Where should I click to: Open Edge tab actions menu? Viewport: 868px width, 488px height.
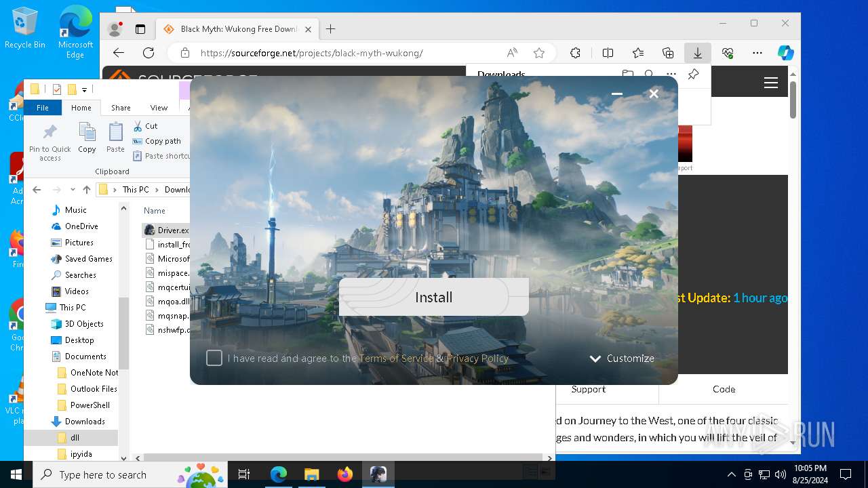pyautogui.click(x=140, y=29)
